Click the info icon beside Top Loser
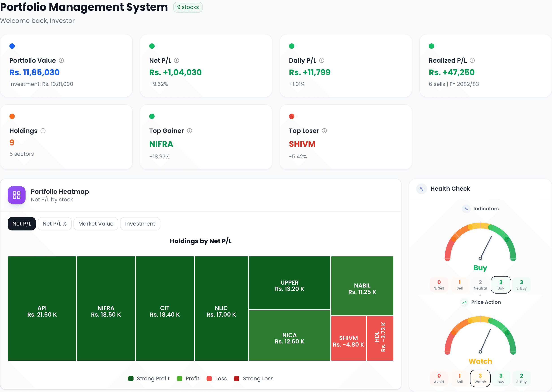Screen dimensions: 552x392 325,131
